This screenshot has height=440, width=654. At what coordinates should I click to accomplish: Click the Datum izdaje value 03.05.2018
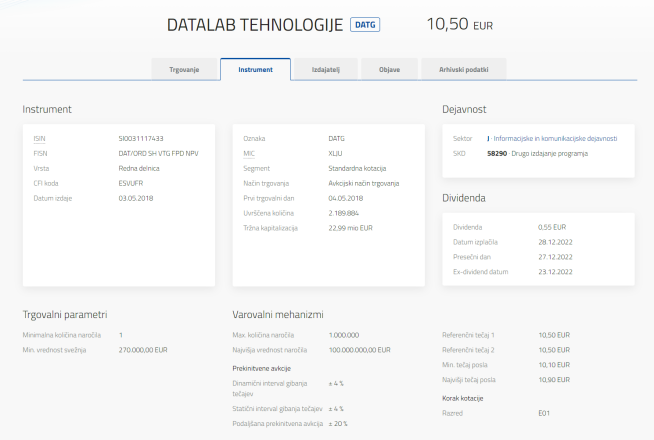coord(136,198)
